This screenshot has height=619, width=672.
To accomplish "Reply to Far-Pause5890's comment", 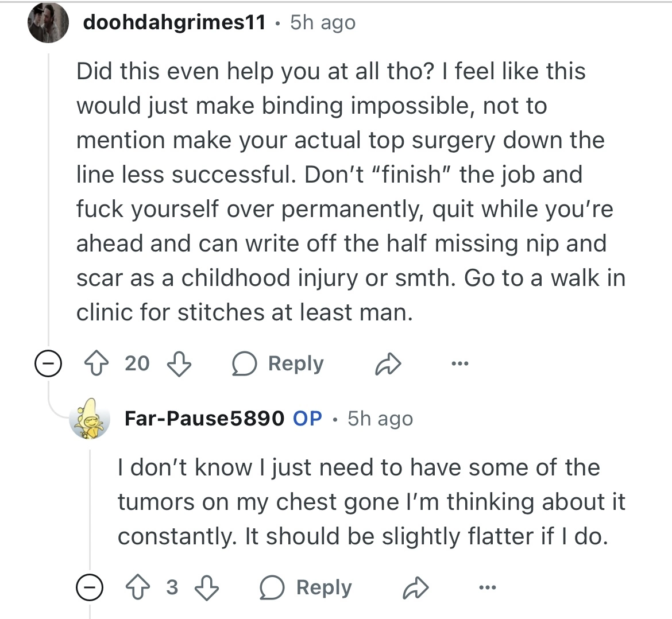I will pos(306,587).
